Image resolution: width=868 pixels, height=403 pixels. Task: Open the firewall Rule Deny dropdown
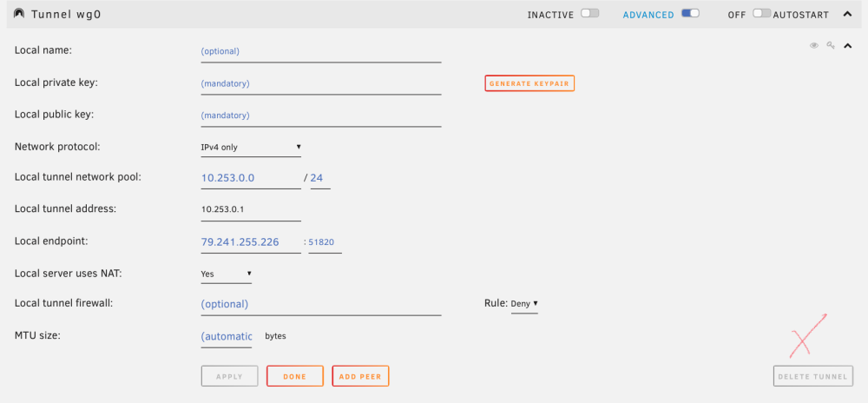tap(524, 303)
